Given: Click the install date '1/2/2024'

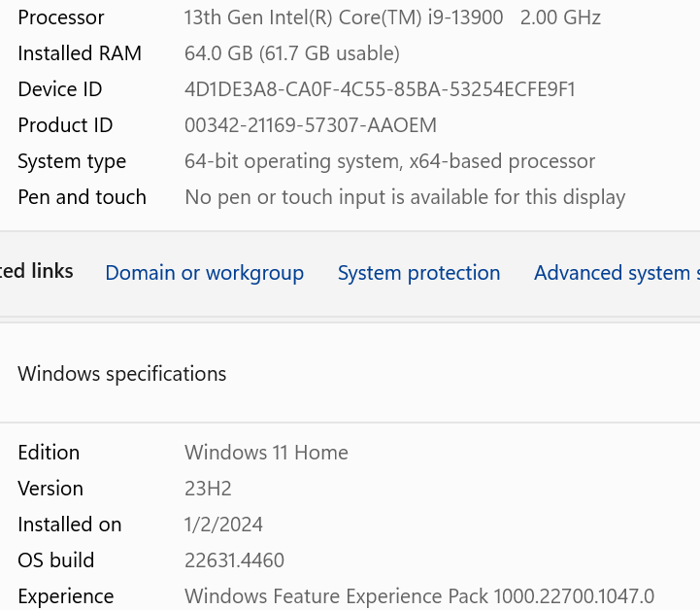Looking at the screenshot, I should tap(223, 525).
